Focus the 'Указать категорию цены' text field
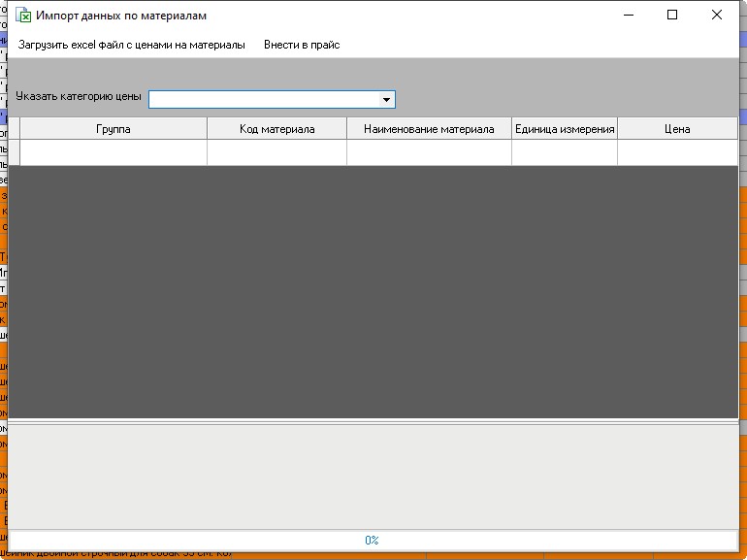This screenshot has height=560, width=747. tap(263, 99)
